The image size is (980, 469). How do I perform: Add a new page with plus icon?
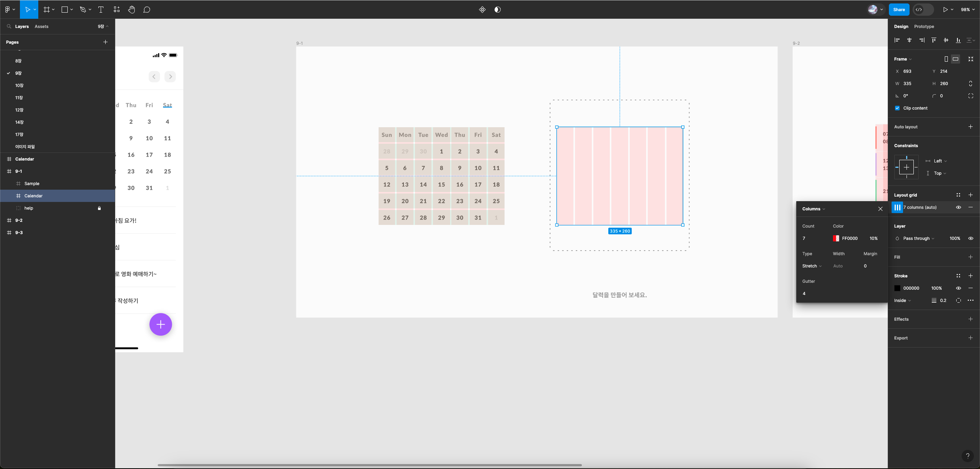(x=106, y=42)
